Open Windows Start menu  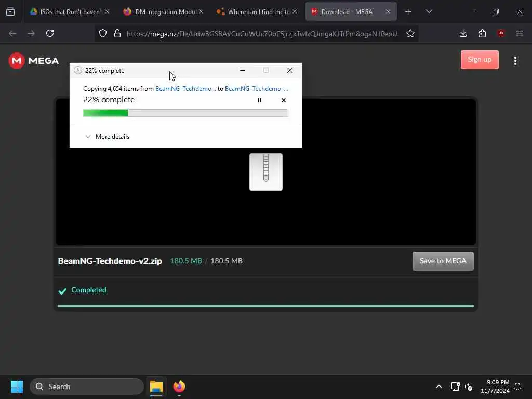point(17,387)
